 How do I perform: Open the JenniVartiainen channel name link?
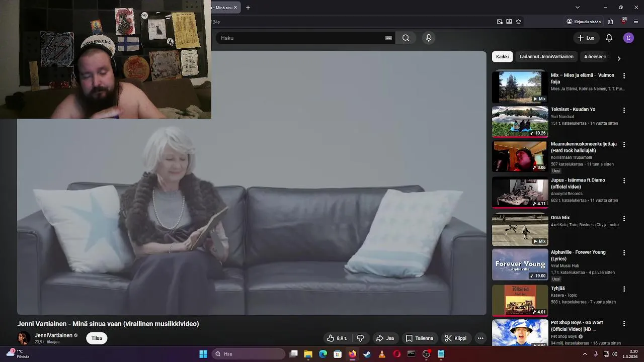tap(53, 335)
